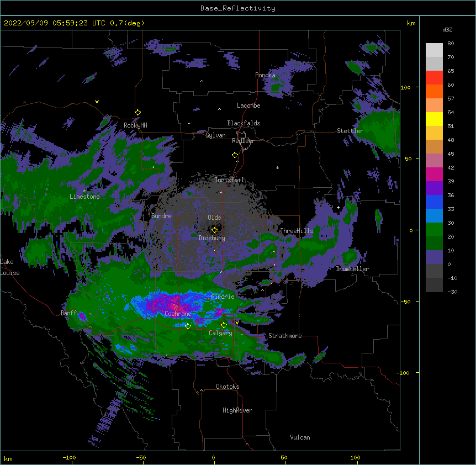476x465 pixels.
Task: Select the Blackfalds city label
Action: click(244, 123)
